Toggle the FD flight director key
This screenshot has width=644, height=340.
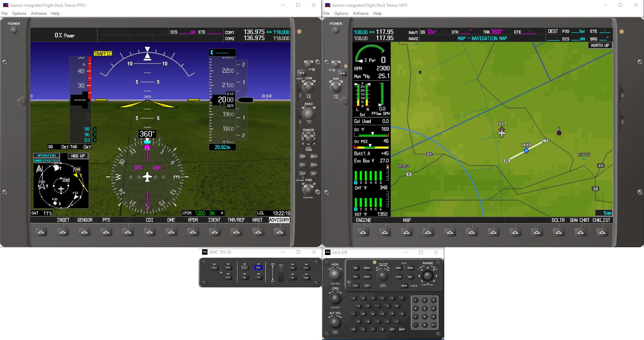pyautogui.click(x=245, y=278)
